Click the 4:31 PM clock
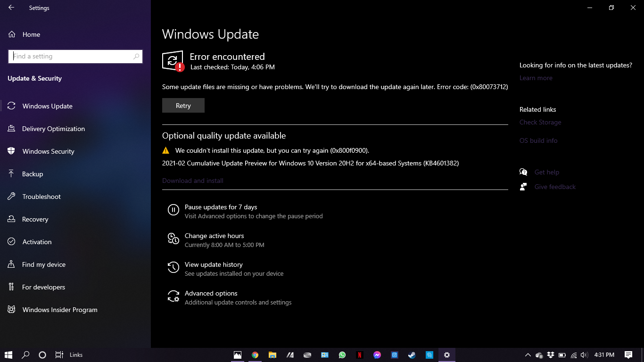Image resolution: width=644 pixels, height=362 pixels. click(604, 355)
